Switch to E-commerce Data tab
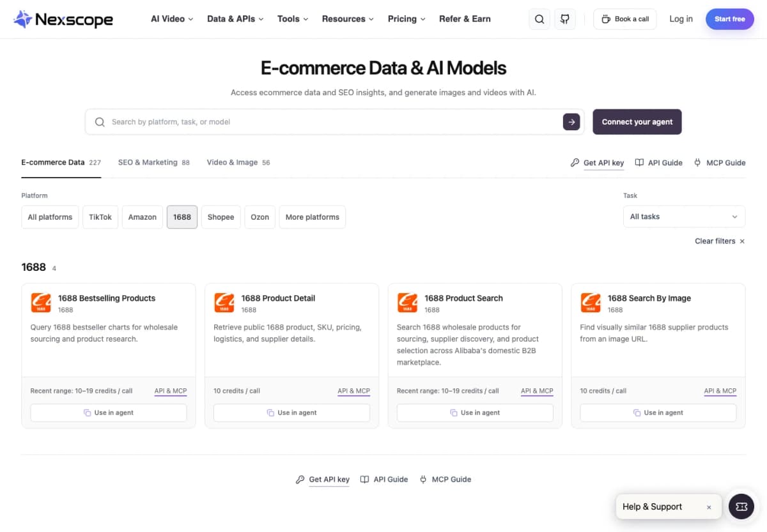 tap(61, 162)
